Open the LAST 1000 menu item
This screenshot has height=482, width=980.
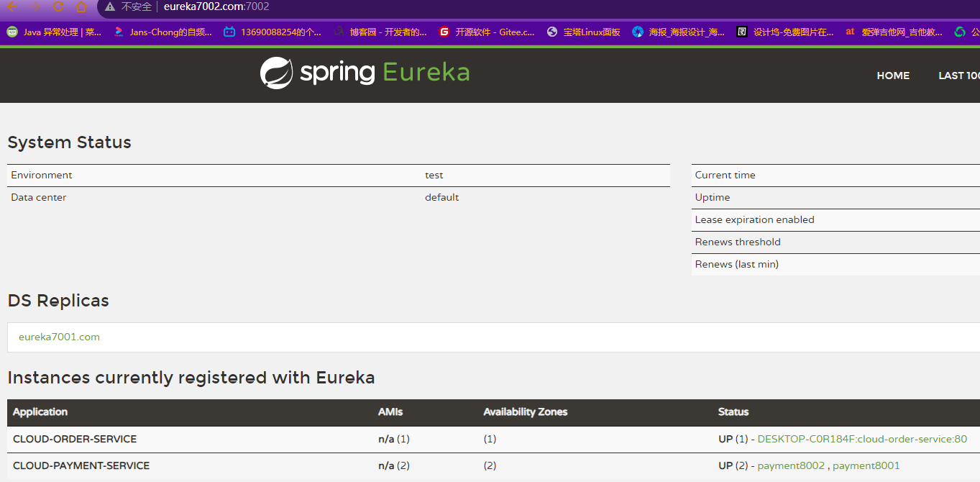[x=959, y=76]
